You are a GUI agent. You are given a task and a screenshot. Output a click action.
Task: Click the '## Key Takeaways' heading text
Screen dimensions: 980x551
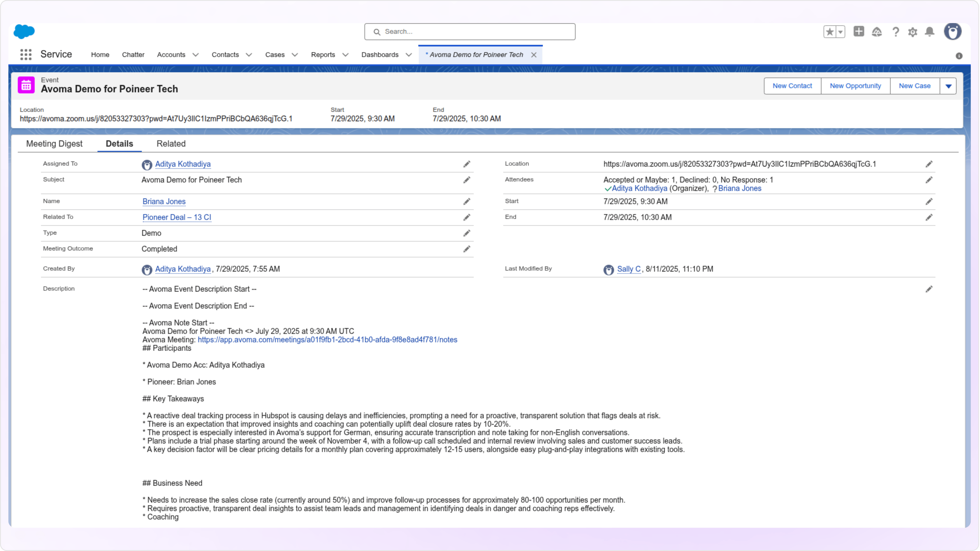(x=173, y=399)
